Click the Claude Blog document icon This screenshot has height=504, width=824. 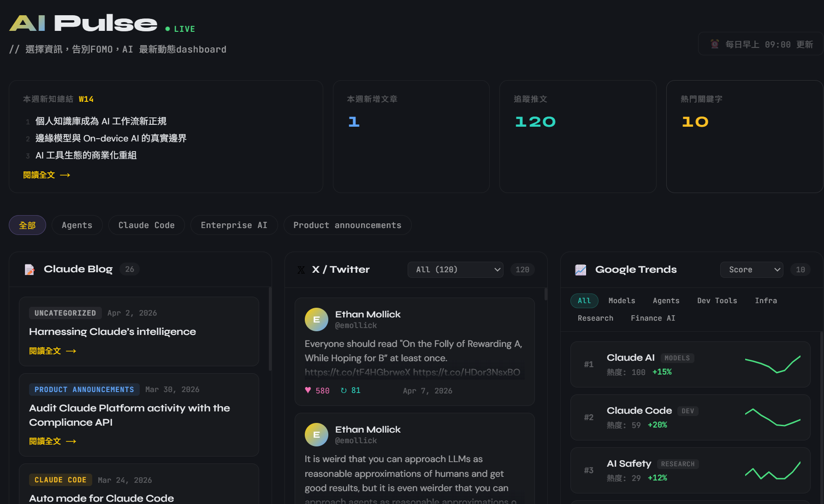(x=30, y=270)
